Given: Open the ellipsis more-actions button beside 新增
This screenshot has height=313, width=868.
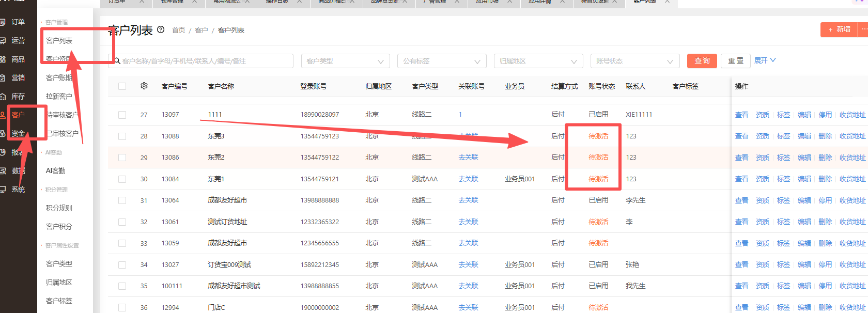Looking at the screenshot, I should click(x=863, y=29).
